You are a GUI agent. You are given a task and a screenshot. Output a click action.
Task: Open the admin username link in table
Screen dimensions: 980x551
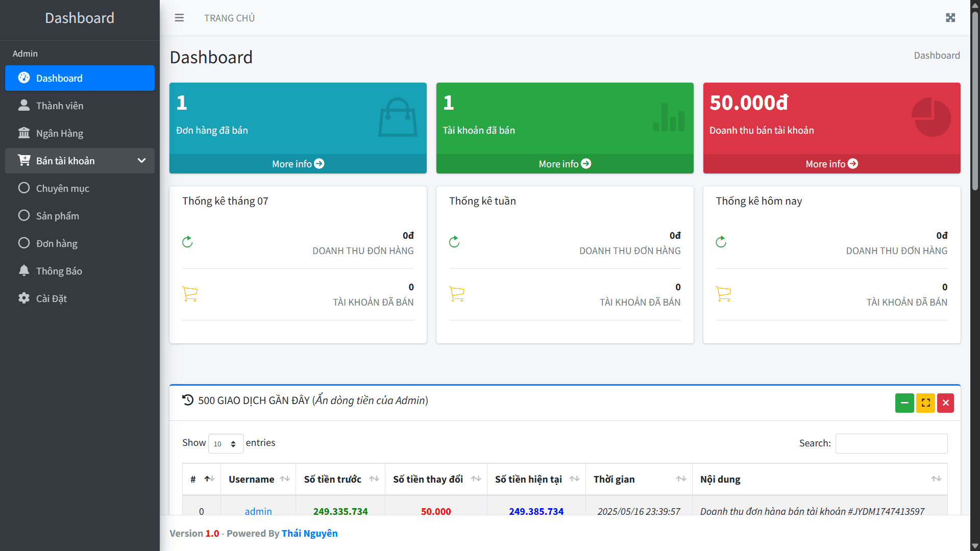[258, 511]
